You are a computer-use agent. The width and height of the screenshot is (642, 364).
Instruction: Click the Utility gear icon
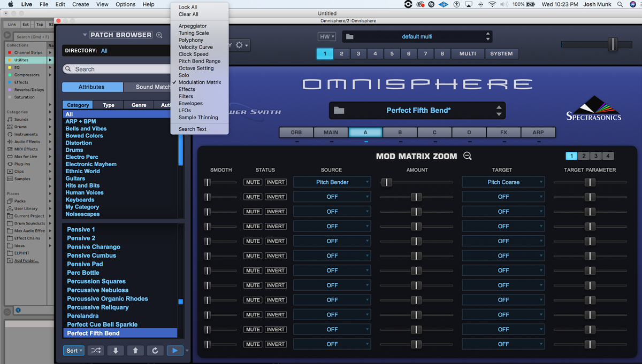pos(239,45)
